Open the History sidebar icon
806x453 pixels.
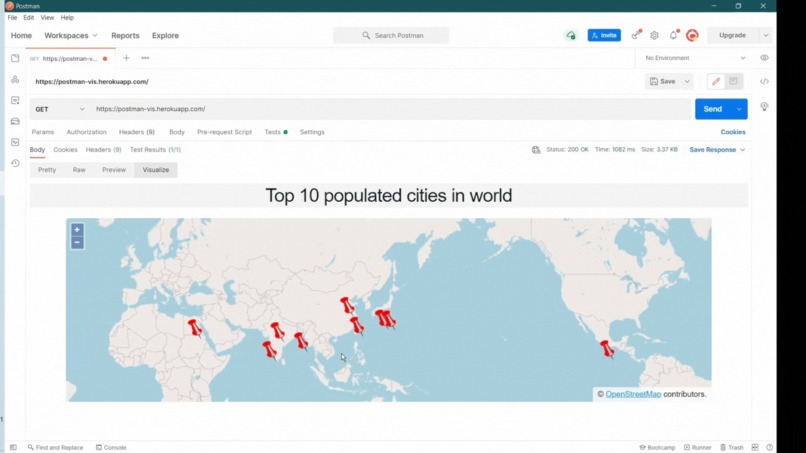tap(15, 163)
